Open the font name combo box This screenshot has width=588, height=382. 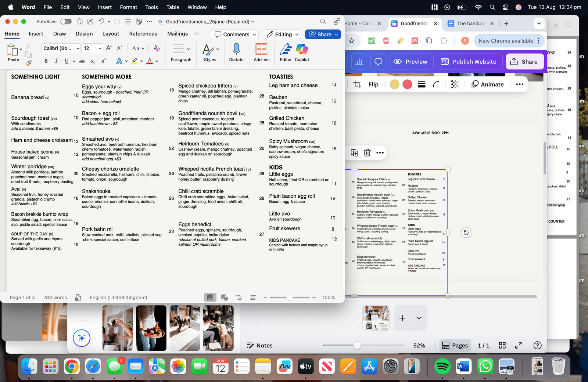[61, 48]
